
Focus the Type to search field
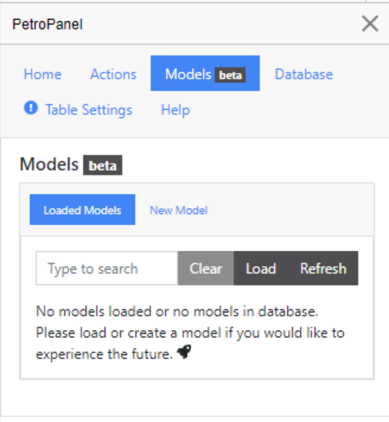(107, 268)
